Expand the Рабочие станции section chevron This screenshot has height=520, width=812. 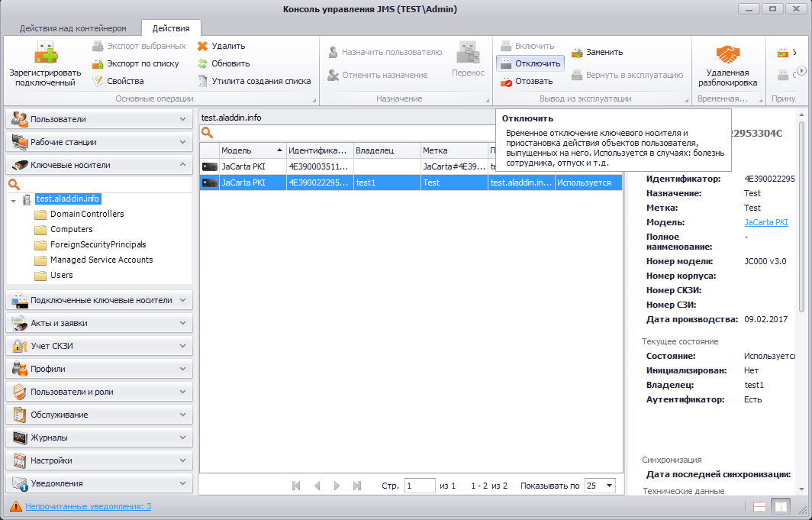(182, 142)
